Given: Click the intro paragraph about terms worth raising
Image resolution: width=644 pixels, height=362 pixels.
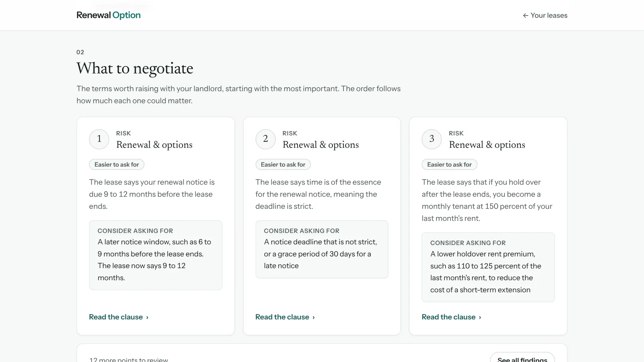Looking at the screenshot, I should (238, 95).
